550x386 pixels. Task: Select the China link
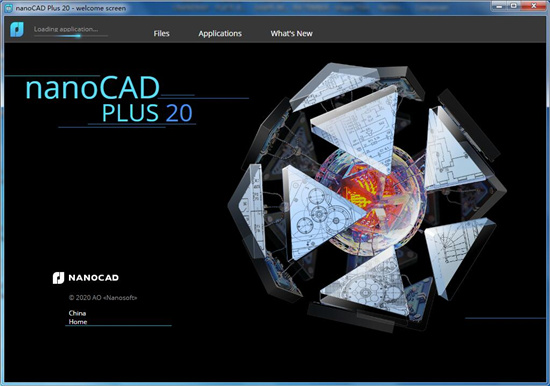(78, 313)
